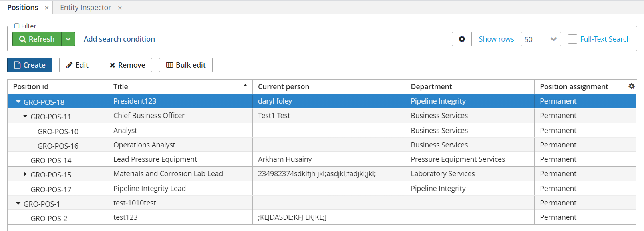Expand the GRO-POS-15 tree row
This screenshot has width=644, height=231.
click(x=25, y=174)
